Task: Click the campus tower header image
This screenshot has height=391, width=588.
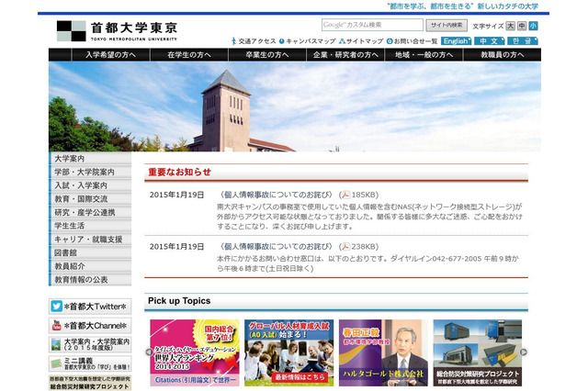Action: (295, 106)
